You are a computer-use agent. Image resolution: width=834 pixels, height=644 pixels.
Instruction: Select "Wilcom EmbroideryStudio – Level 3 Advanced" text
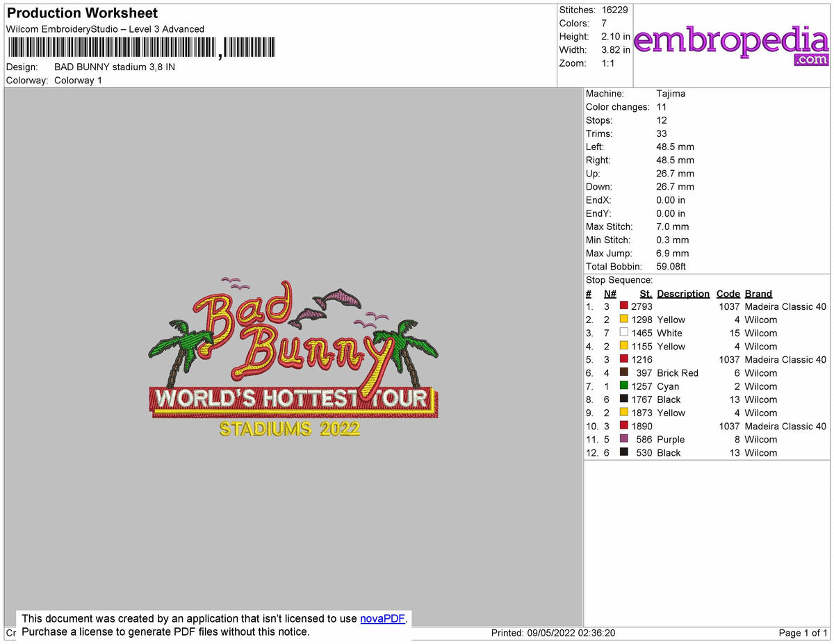105,29
